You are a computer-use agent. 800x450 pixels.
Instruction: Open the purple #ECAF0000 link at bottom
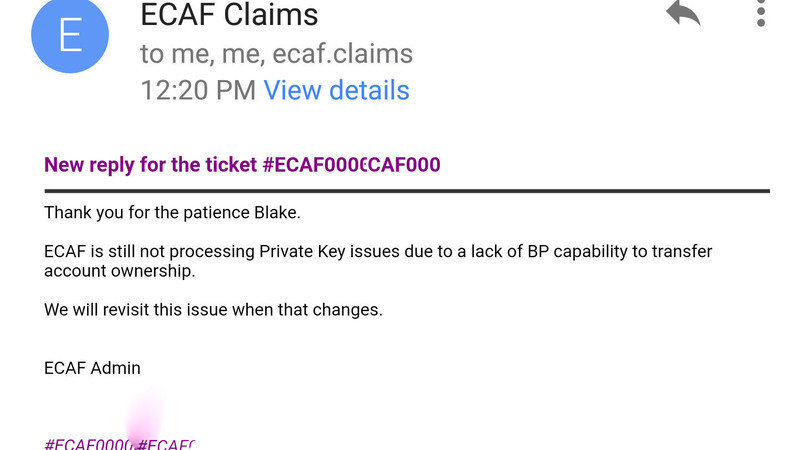pos(88,443)
